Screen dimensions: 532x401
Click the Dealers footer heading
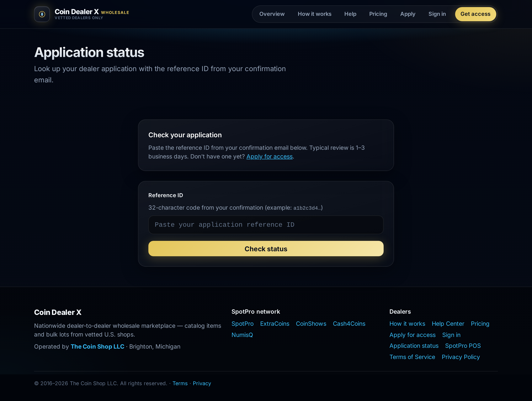tap(400, 312)
